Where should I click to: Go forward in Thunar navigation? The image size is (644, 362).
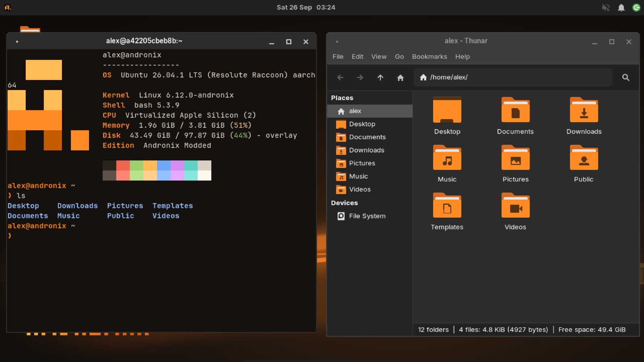(360, 77)
